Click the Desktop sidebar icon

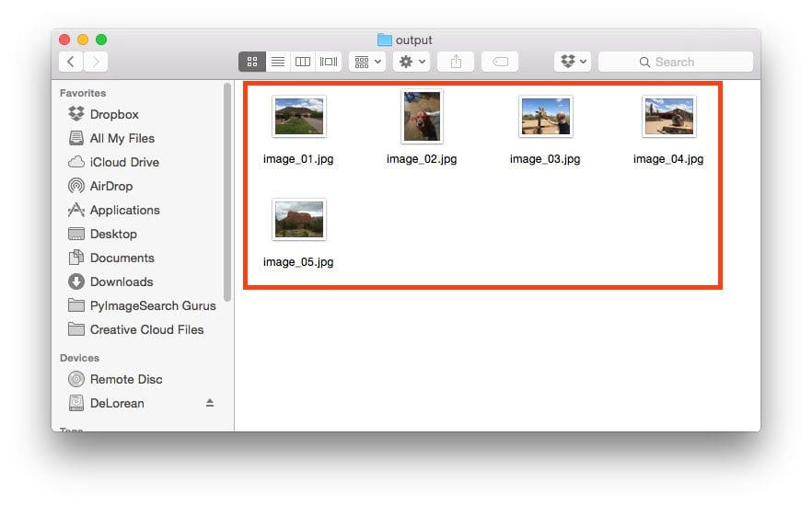point(76,234)
